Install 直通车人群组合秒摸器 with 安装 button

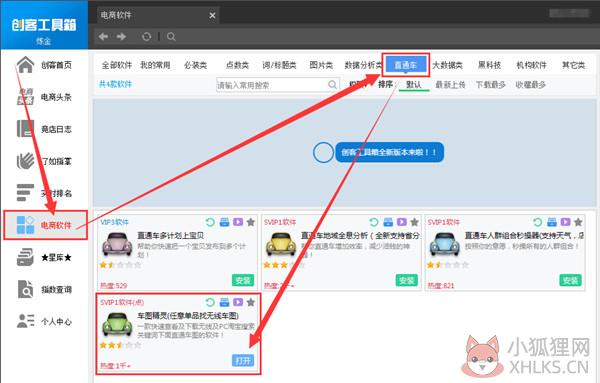[x=570, y=280]
